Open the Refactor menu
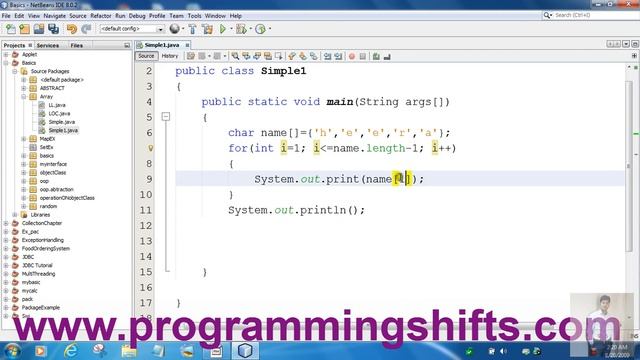Image resolution: width=640 pixels, height=360 pixels. tap(101, 16)
